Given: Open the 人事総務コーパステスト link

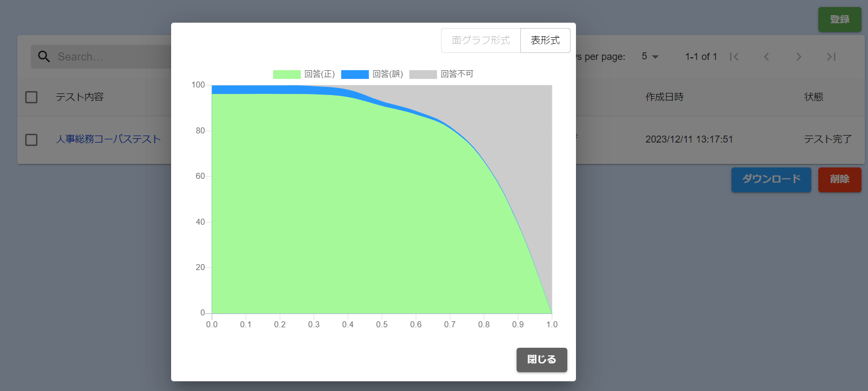Looking at the screenshot, I should pyautogui.click(x=109, y=139).
